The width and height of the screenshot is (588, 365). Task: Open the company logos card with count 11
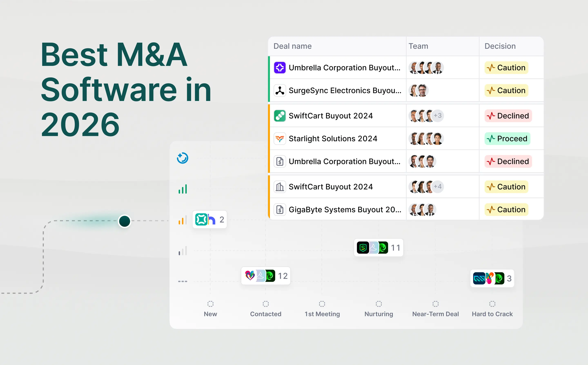[x=379, y=247]
